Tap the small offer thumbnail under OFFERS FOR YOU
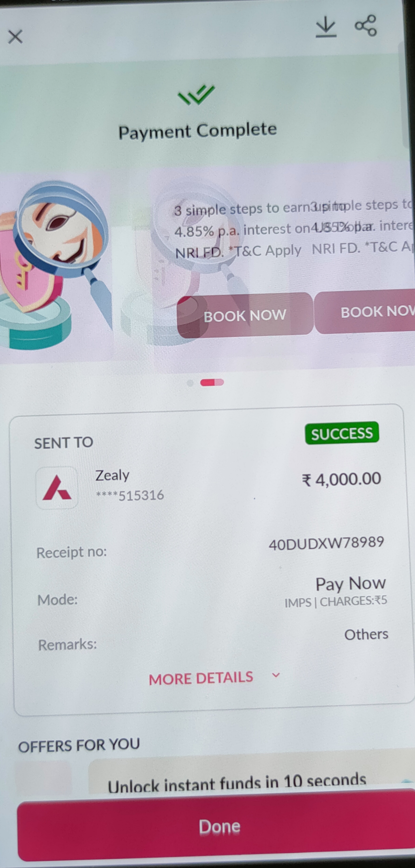The height and width of the screenshot is (868, 415). pyautogui.click(x=44, y=775)
